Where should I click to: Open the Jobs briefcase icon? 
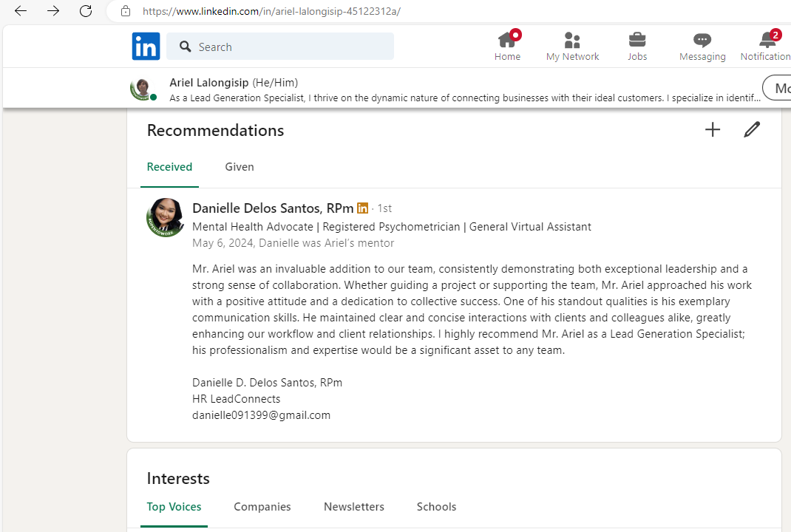(x=637, y=40)
